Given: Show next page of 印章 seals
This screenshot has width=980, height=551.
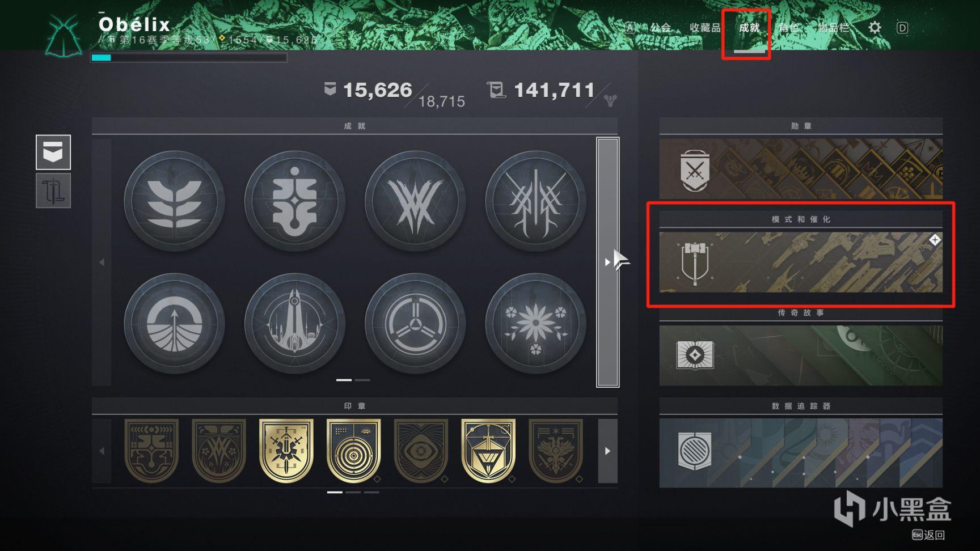Looking at the screenshot, I should pos(607,451).
